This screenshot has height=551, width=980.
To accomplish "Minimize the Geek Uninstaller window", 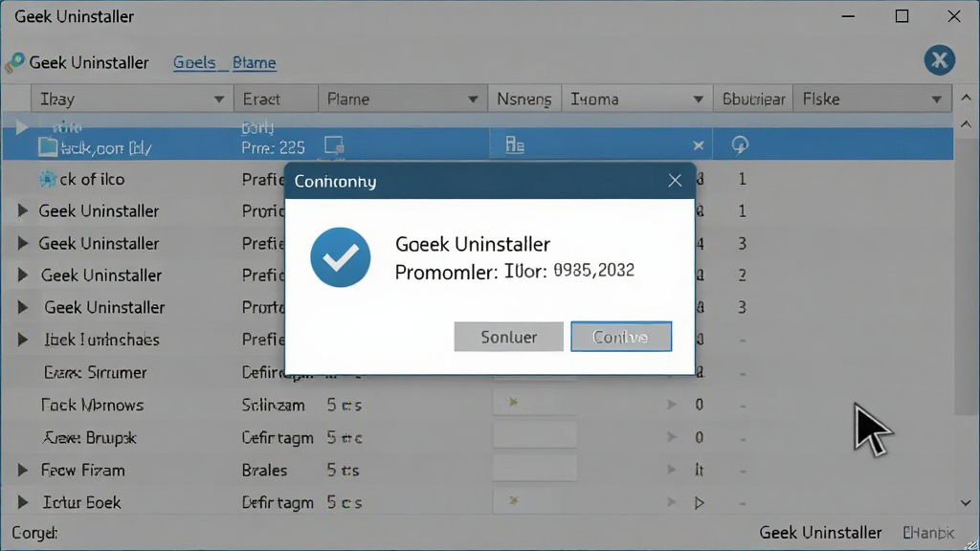I will [848, 16].
